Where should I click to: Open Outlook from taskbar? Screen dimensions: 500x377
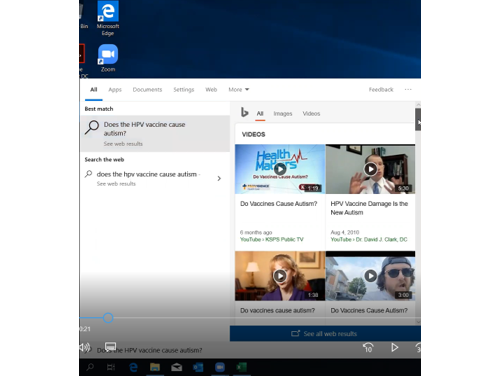click(198, 367)
